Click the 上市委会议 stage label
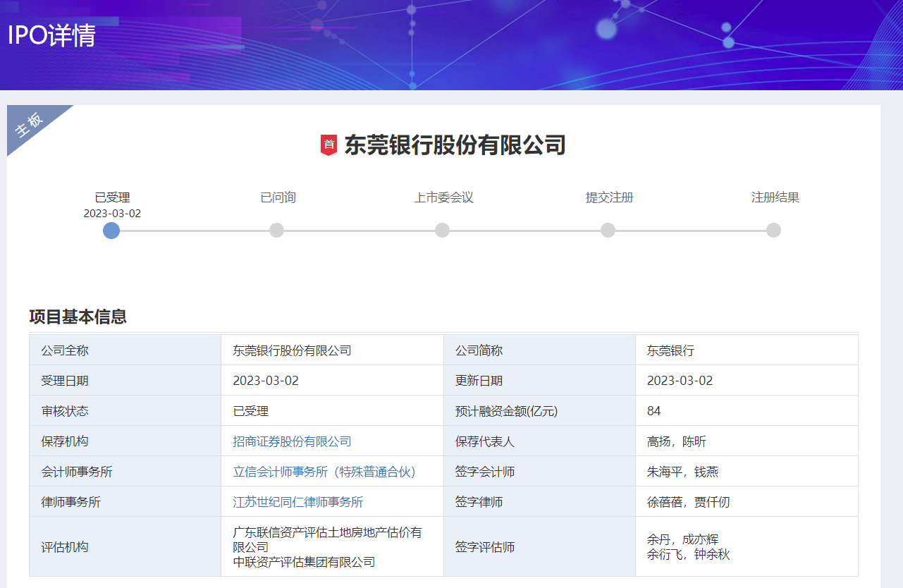 tap(443, 197)
